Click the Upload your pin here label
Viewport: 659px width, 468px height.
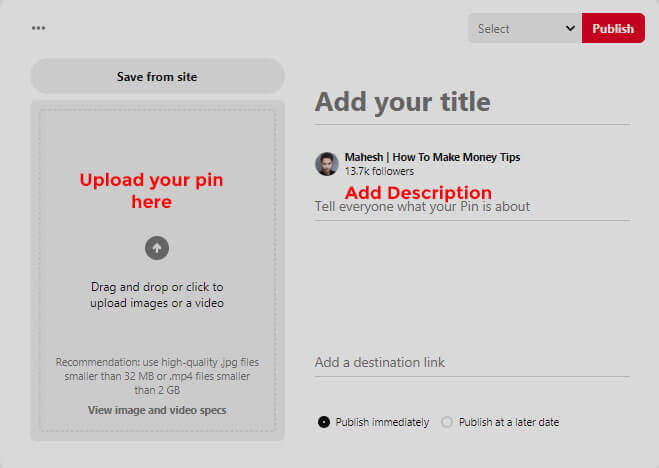[x=151, y=191]
